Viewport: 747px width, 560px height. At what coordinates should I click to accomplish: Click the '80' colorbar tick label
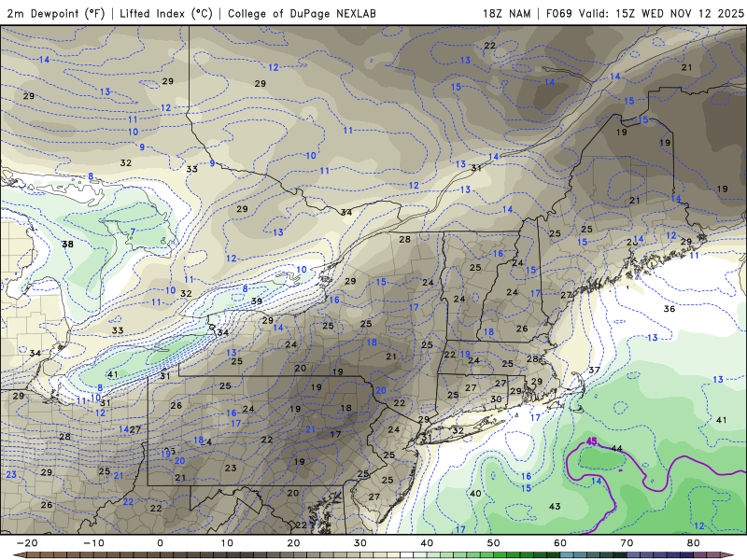point(694,543)
